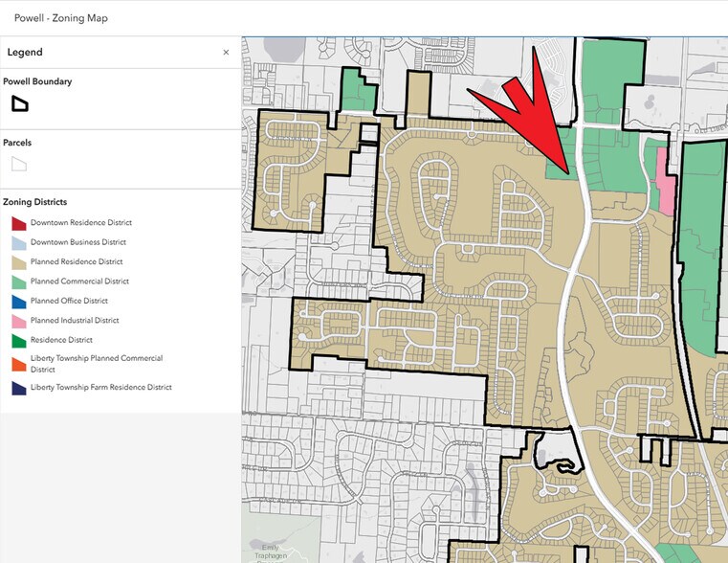Viewport: 728px width, 563px height.
Task: Click the Liberty Township Planned Commercial swatch
Action: point(18,364)
